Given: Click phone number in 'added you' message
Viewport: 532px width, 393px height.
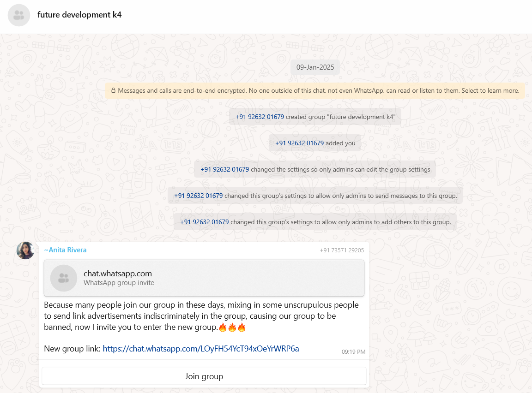Looking at the screenshot, I should point(299,143).
